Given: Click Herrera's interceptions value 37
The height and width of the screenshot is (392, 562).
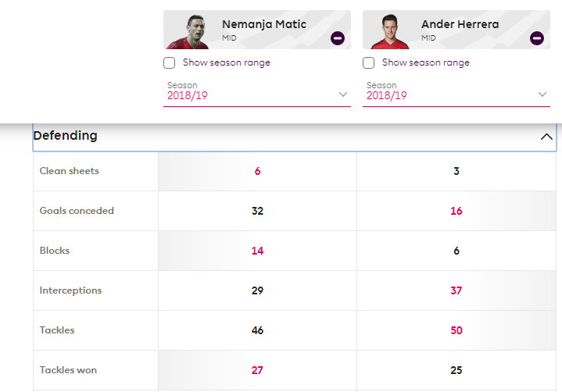Looking at the screenshot, I should coord(456,290).
